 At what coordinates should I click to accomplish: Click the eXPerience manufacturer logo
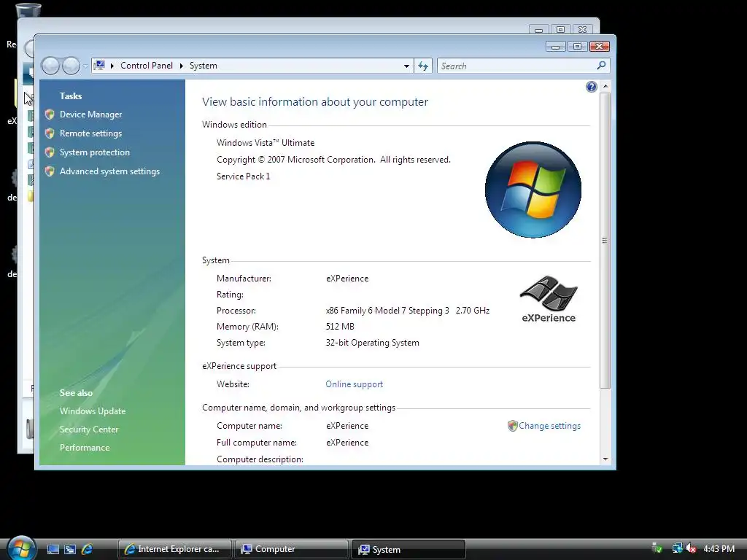(x=549, y=299)
